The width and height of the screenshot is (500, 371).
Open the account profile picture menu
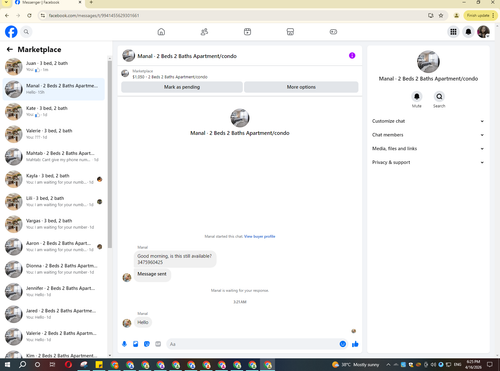(x=483, y=32)
